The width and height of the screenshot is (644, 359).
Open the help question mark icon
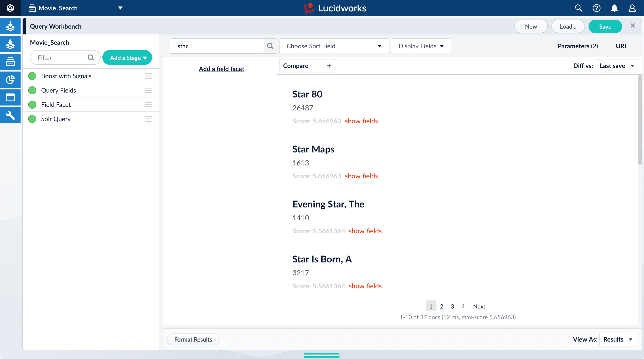click(596, 8)
